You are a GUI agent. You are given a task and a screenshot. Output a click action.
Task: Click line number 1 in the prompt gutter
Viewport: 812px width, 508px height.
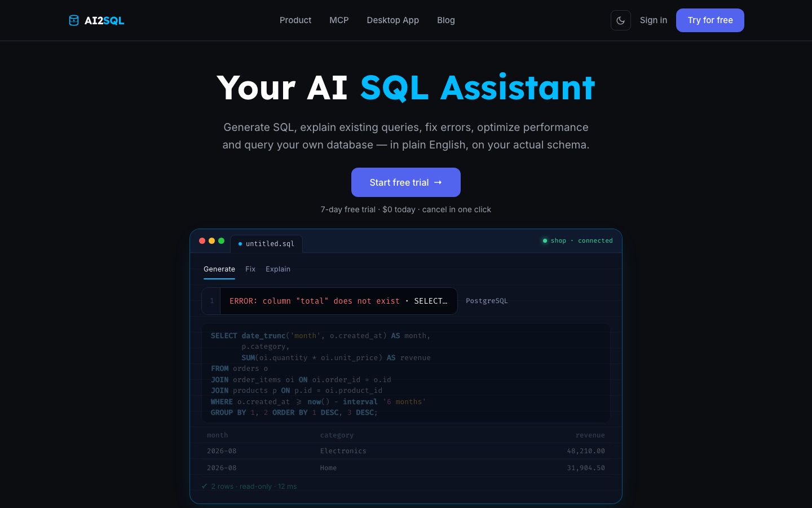212,301
